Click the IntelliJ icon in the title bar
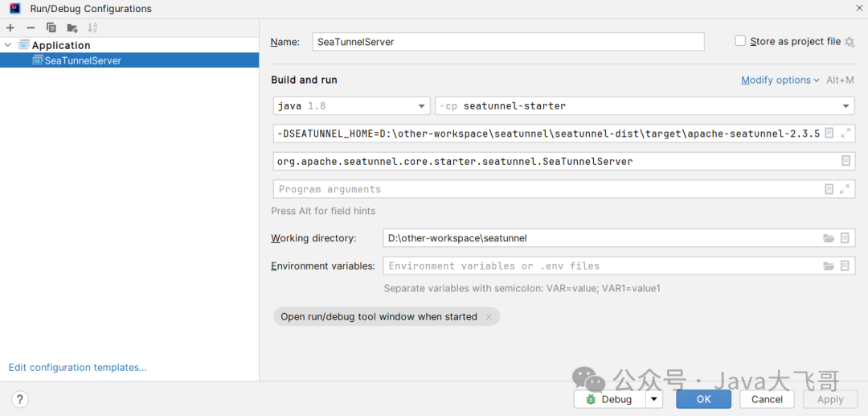Screen dimensions: 868x416 (x=15, y=8)
